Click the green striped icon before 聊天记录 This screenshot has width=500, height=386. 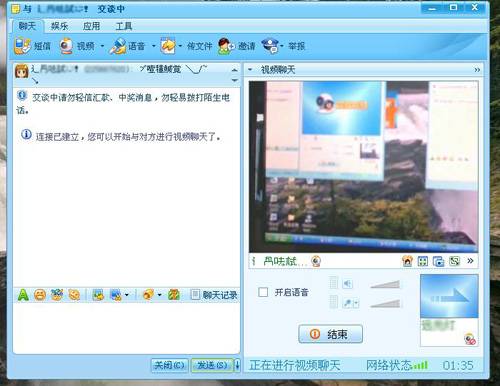pos(174,295)
